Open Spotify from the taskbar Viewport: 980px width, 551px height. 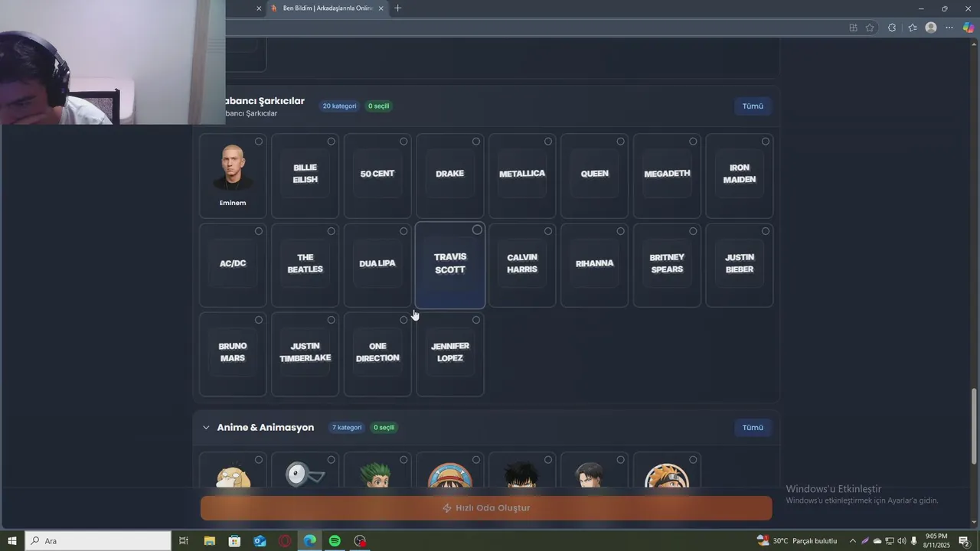pyautogui.click(x=335, y=541)
